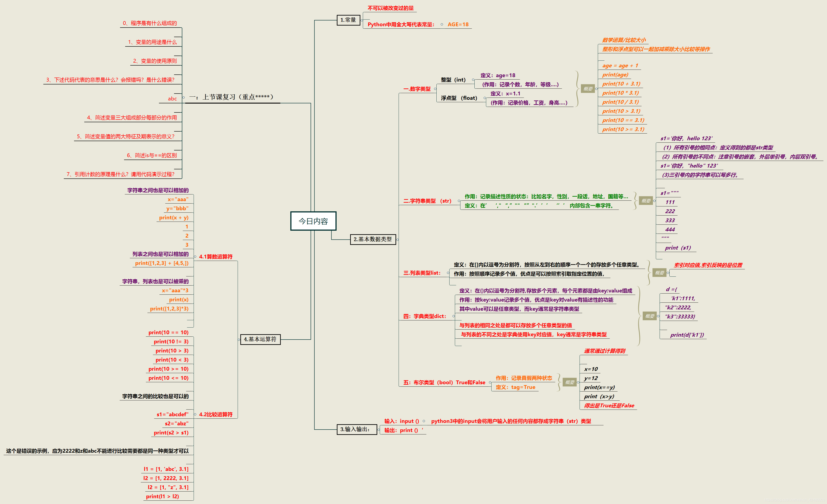Select the 上节课复习(重点*****) topic
Image resolution: width=827 pixels, height=504 pixels.
pyautogui.click(x=232, y=97)
